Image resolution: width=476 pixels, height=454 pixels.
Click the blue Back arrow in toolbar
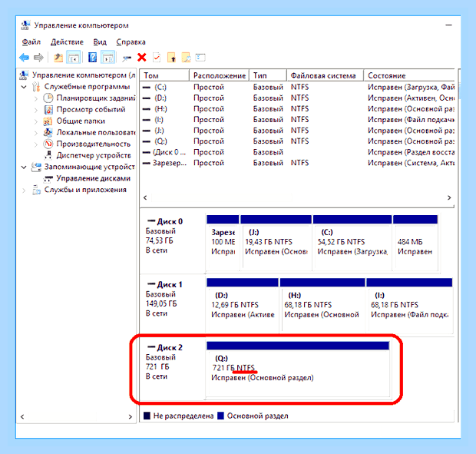(x=24, y=57)
